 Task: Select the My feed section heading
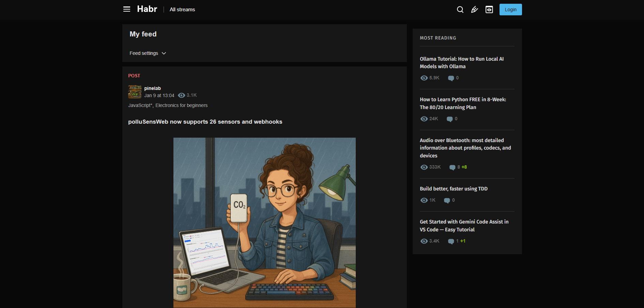(x=143, y=34)
